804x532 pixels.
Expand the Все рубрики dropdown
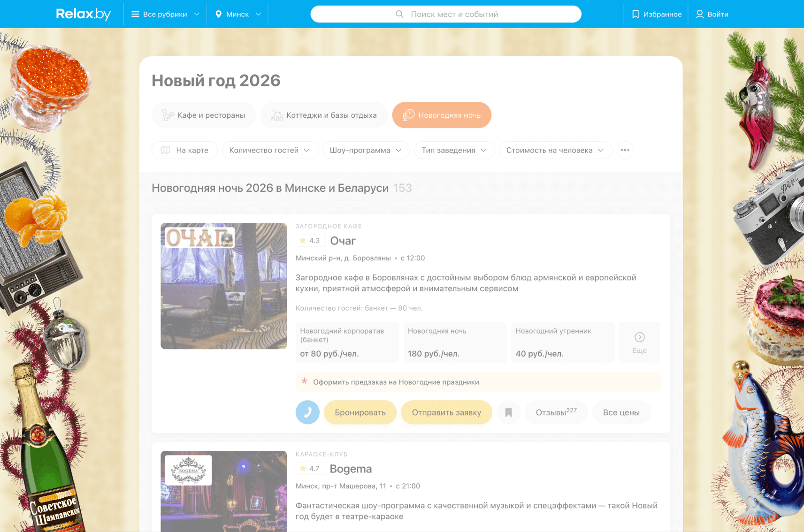coord(165,14)
